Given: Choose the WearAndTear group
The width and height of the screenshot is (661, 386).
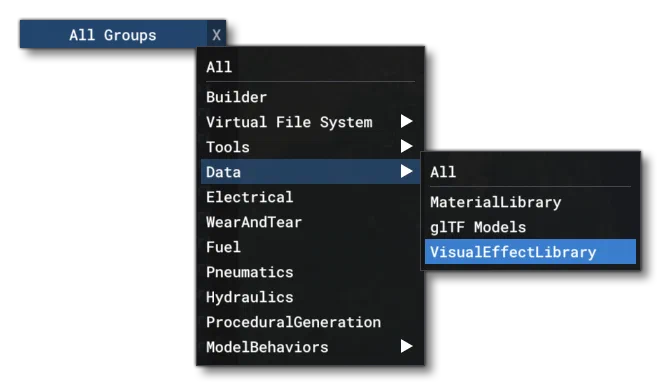Looking at the screenshot, I should coord(310,222).
